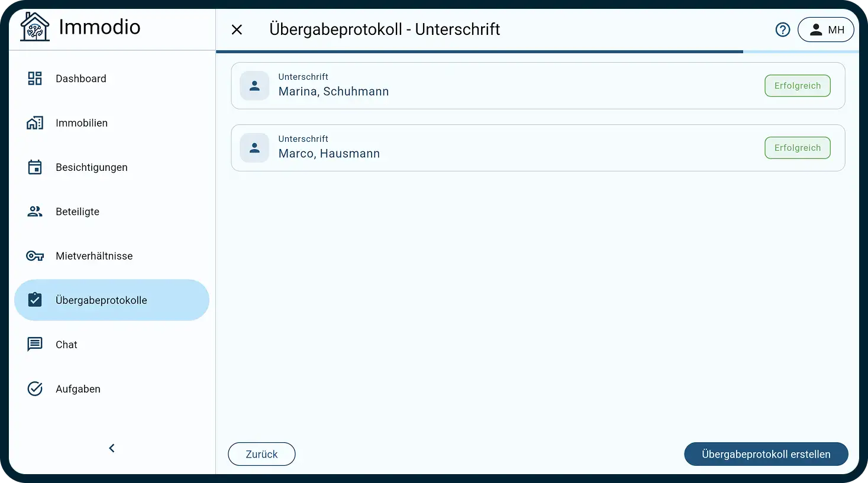Navigate to Immobilien section
Viewport: 868px width, 483px height.
(112, 123)
